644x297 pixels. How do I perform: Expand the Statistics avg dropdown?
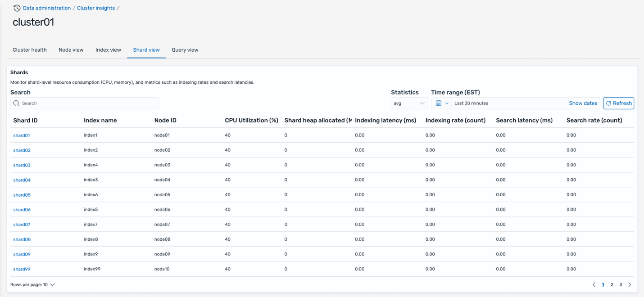coord(409,103)
